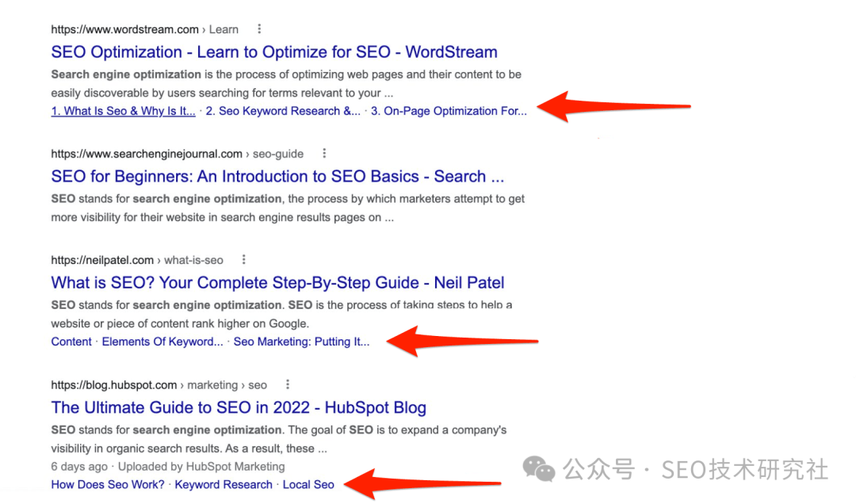Go to 'Elements Of Keyword...' sitelink
This screenshot has height=504, width=856.
162,342
